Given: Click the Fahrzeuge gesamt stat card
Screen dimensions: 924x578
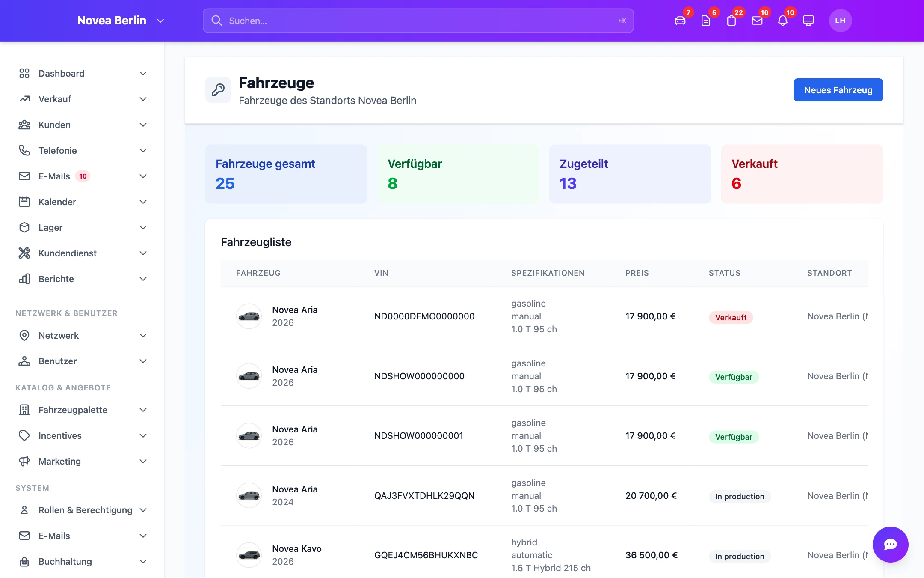Looking at the screenshot, I should [x=286, y=174].
